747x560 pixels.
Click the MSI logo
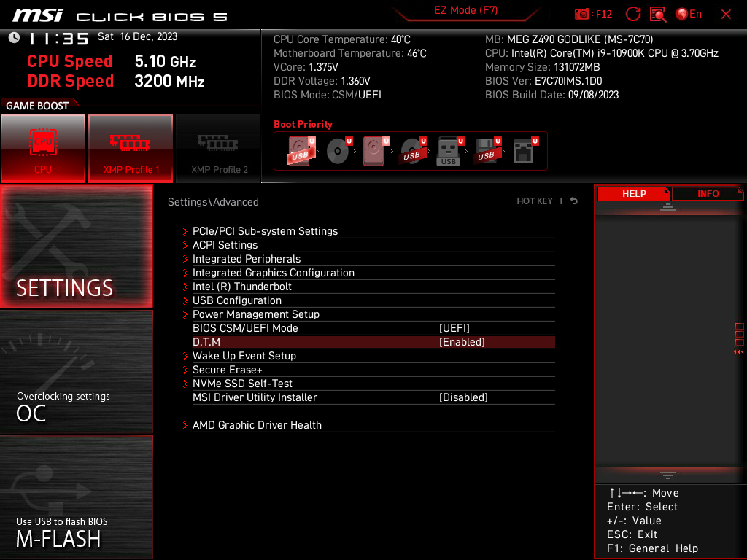[38, 16]
